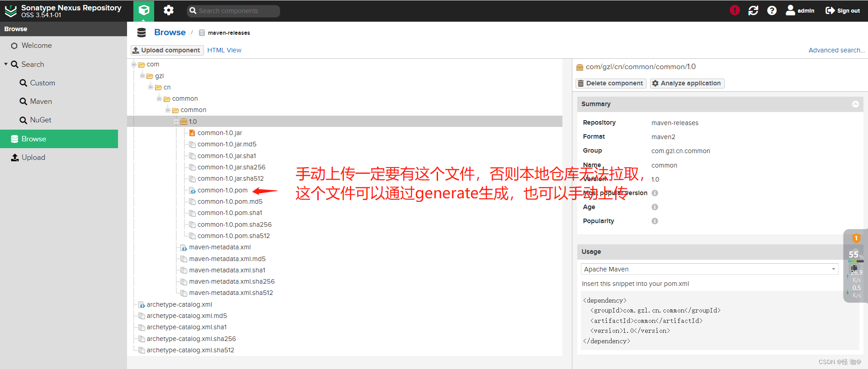Screen dimensions: 868x369
Task: Open Maven search in sidebar
Action: 41,102
